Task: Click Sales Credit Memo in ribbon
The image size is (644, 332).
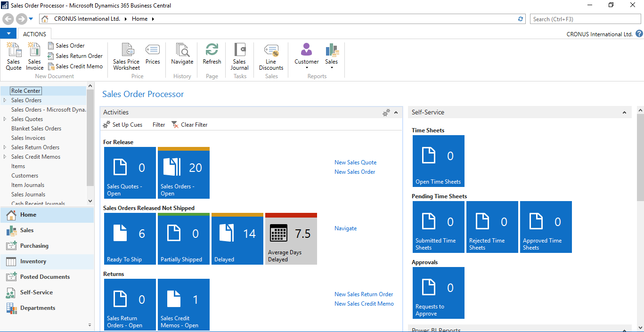Action: [x=75, y=66]
